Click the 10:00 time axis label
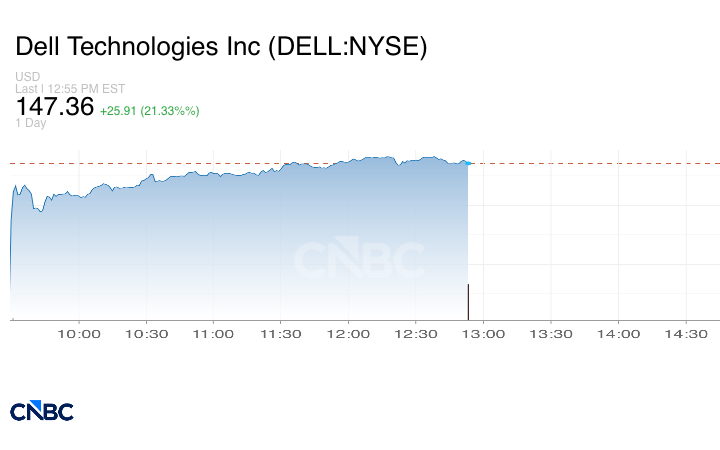 [x=80, y=334]
